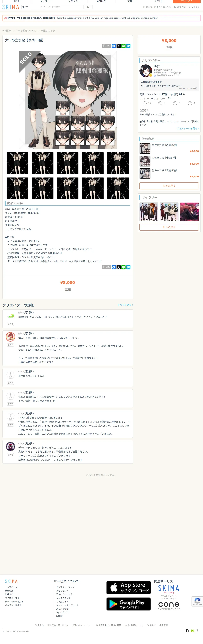Open プライバシーポリシー footer link
Viewport: 203px width, 644px height.
tap(82, 625)
